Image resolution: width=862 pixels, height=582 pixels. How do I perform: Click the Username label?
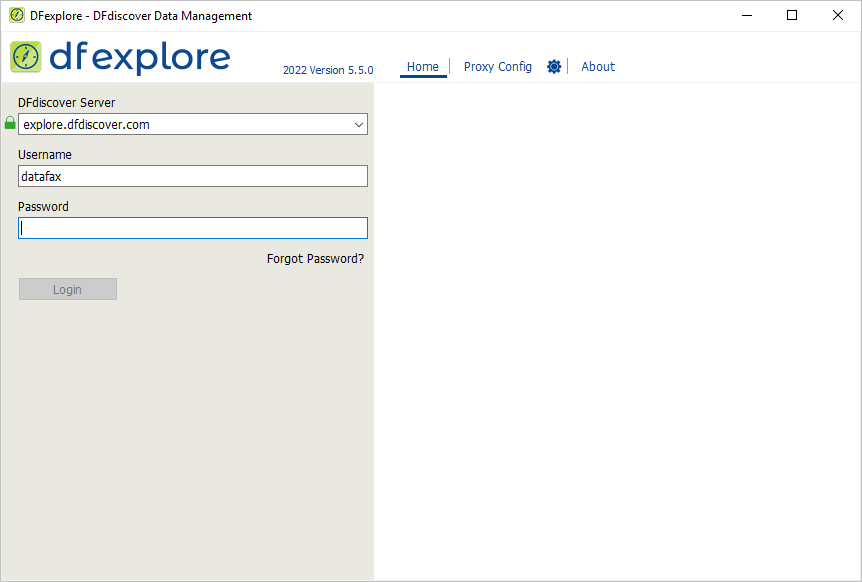tap(45, 155)
